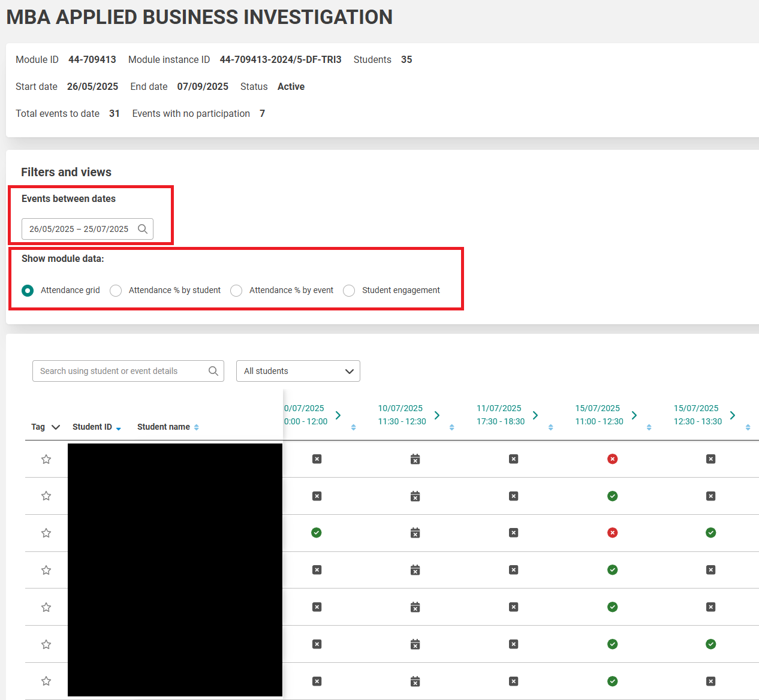Click third-row green check under the 0:00 - 12:00 event
Screen dimensions: 759x700
pos(317,533)
